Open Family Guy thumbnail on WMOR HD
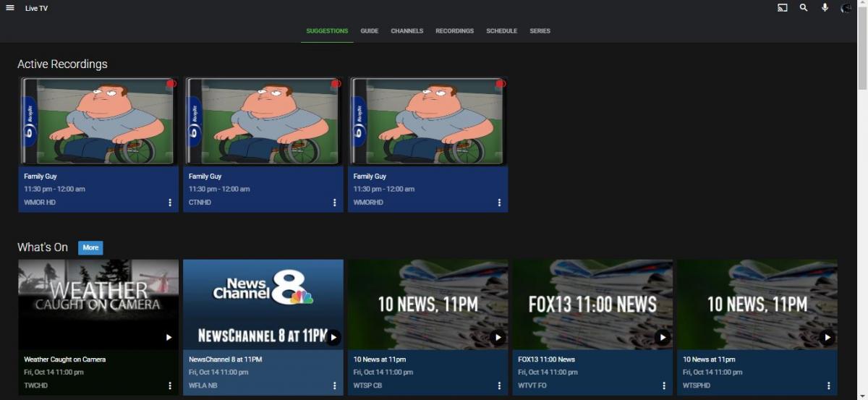868x400 pixels. click(98, 121)
